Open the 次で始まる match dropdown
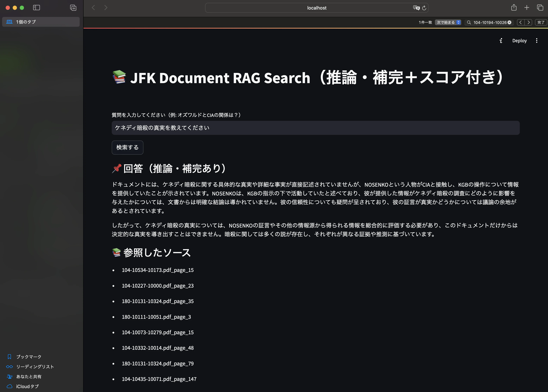The image size is (548, 392). [x=448, y=22]
